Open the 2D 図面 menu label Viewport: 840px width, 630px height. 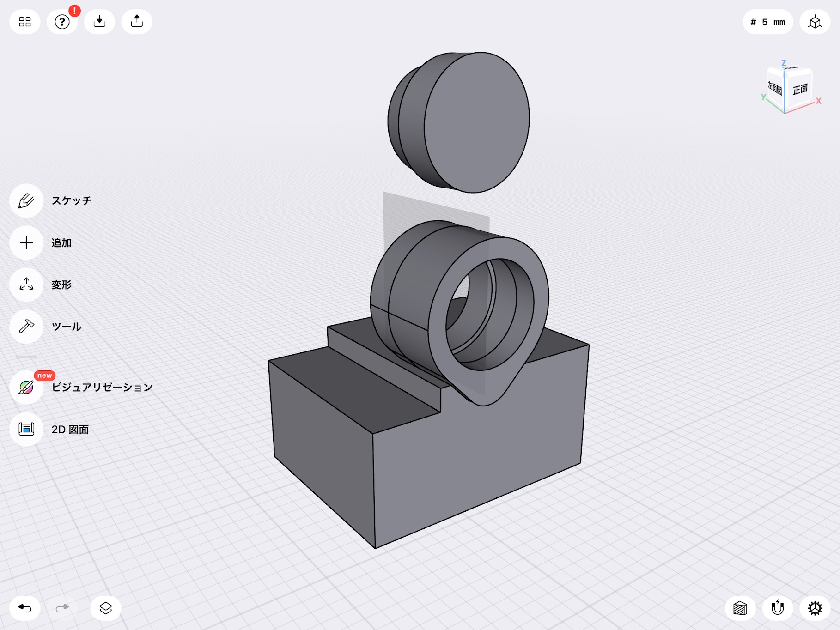tap(70, 429)
